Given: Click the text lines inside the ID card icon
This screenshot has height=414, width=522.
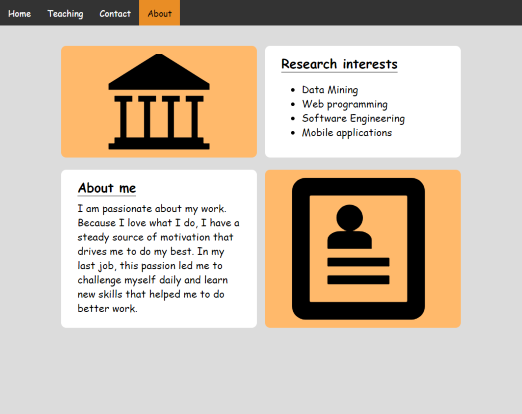Looking at the screenshot, I should click(358, 271).
